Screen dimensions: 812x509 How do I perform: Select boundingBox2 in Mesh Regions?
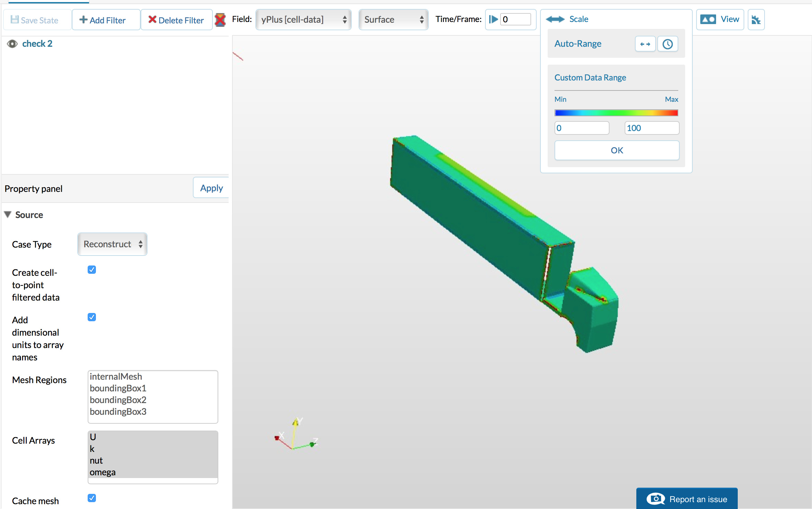118,400
